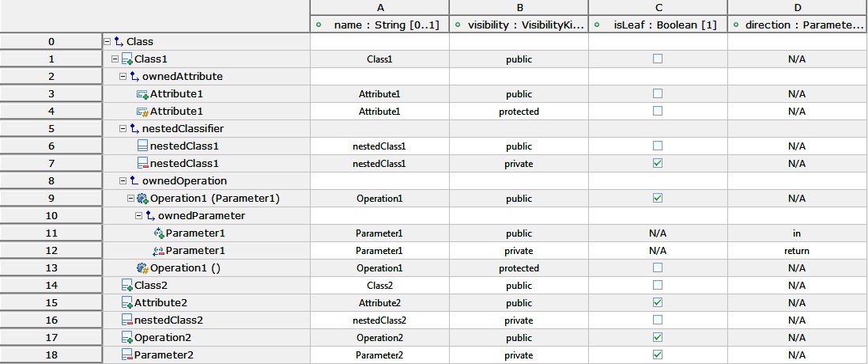Click the private nestedClass1 icon in row 7

142,164
